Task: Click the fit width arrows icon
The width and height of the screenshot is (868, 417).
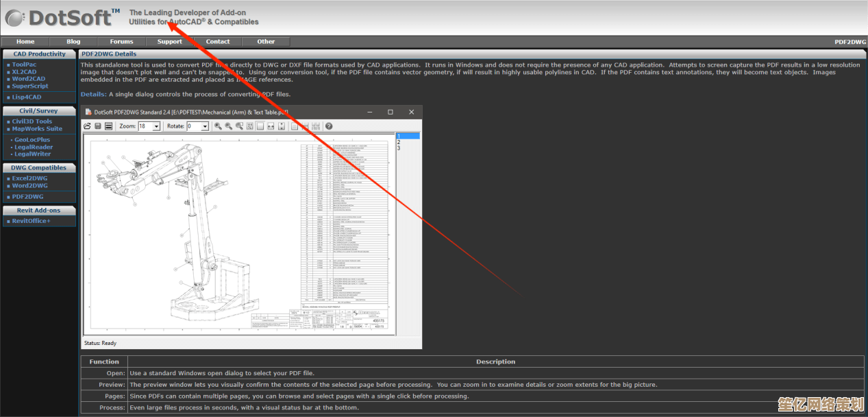Action: click(x=271, y=126)
